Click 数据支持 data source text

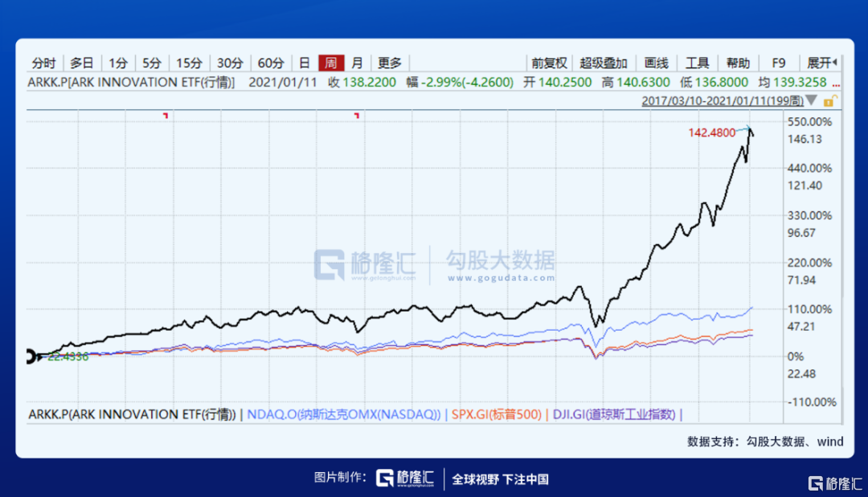coord(765,441)
